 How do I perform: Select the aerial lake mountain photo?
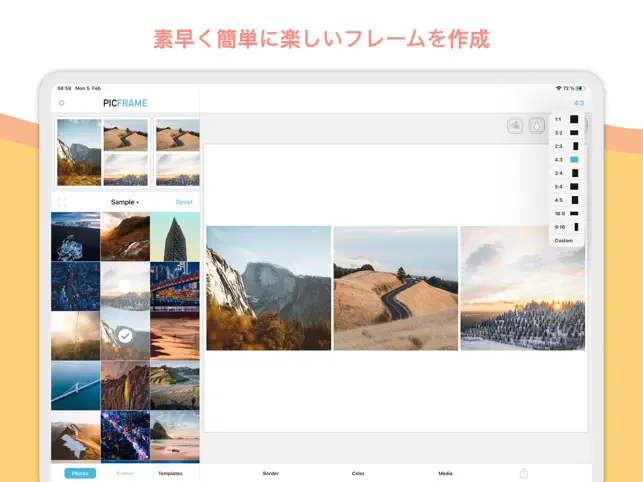[x=75, y=435]
